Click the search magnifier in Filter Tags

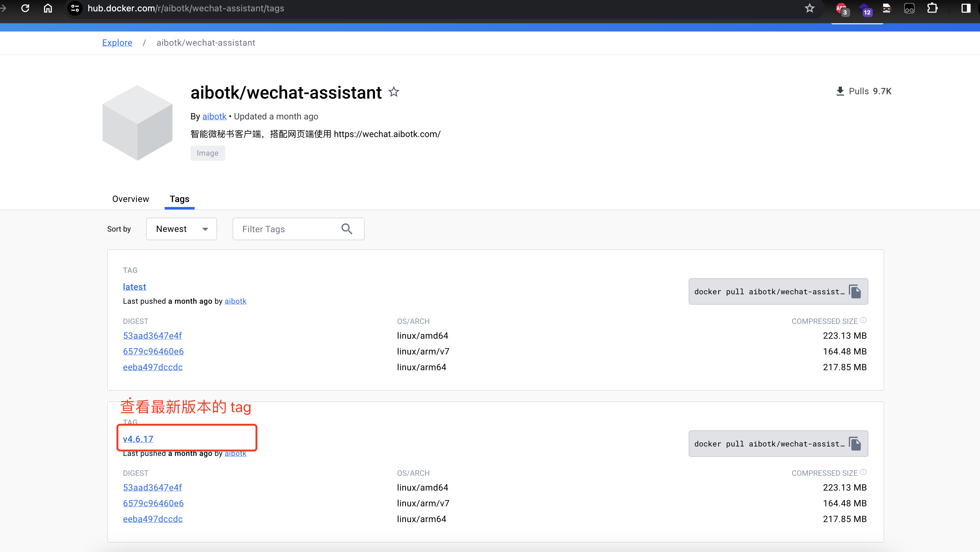tap(347, 229)
